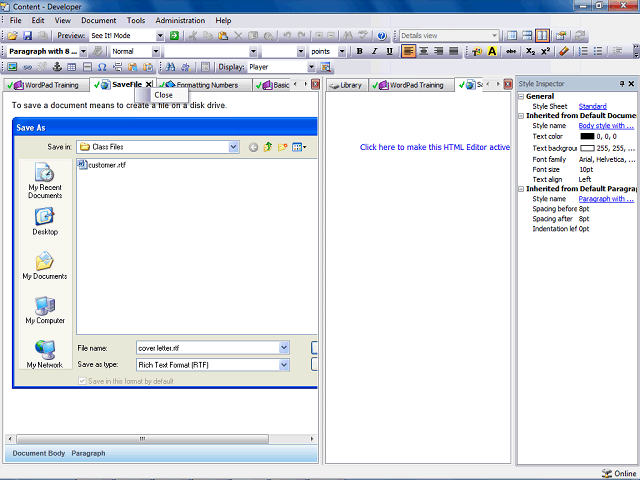Click the Create New Folder icon
The width and height of the screenshot is (640, 480).
coord(282,147)
